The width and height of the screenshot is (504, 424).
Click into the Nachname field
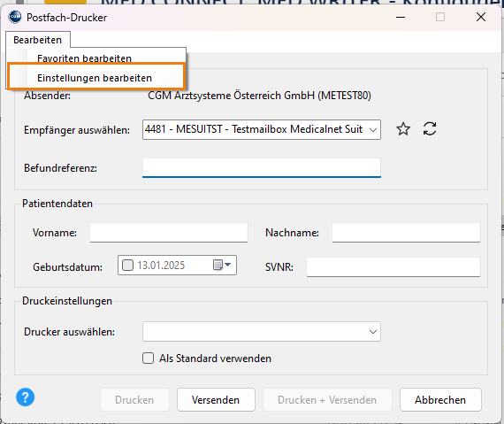pyautogui.click(x=406, y=232)
